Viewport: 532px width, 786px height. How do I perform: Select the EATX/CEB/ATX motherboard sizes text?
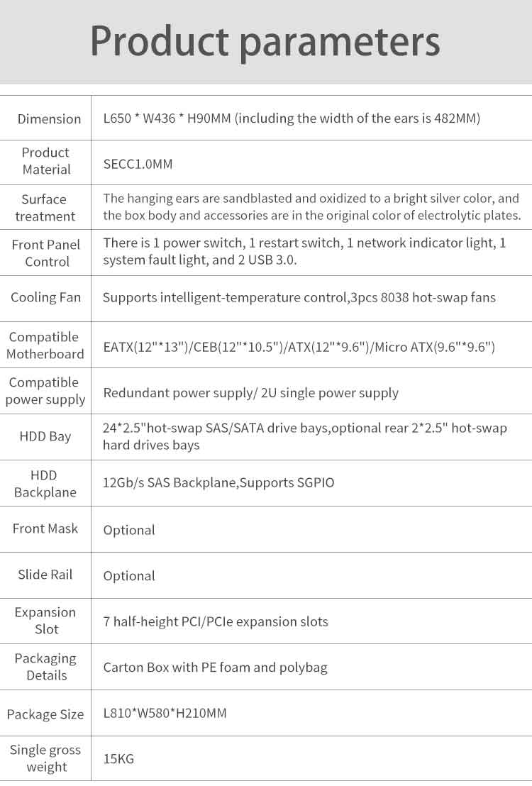(x=299, y=347)
